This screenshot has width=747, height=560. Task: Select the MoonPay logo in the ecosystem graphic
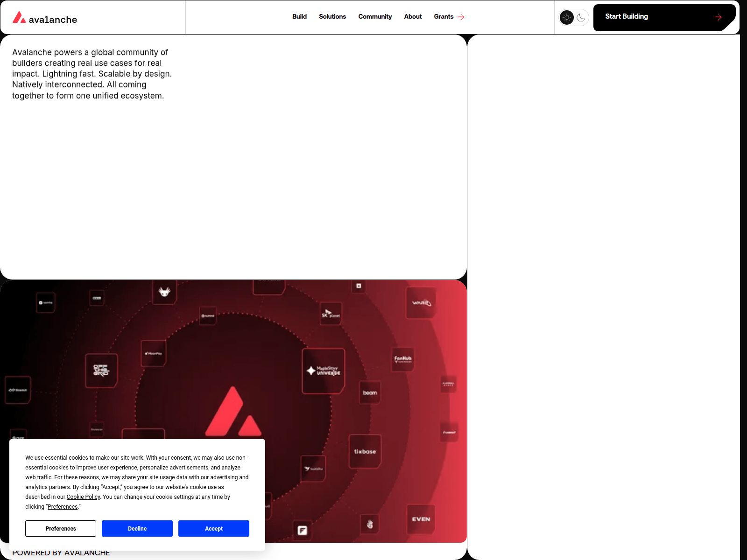click(153, 354)
